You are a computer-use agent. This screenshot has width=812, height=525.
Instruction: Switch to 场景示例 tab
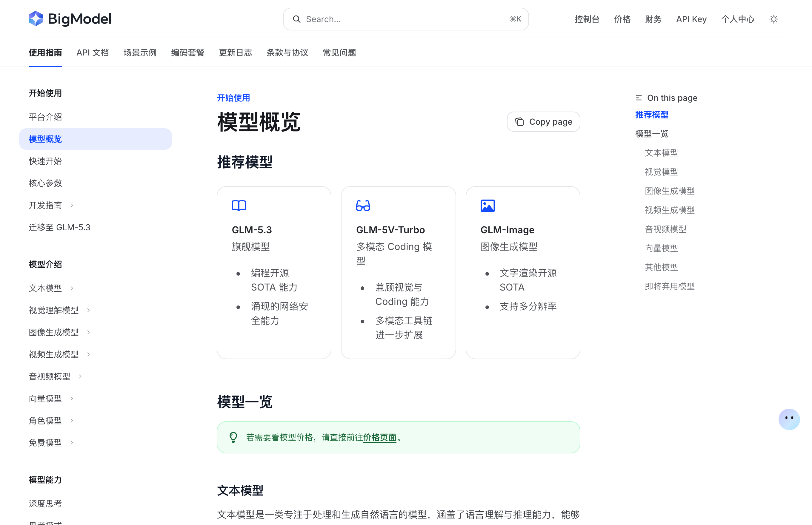tap(140, 52)
